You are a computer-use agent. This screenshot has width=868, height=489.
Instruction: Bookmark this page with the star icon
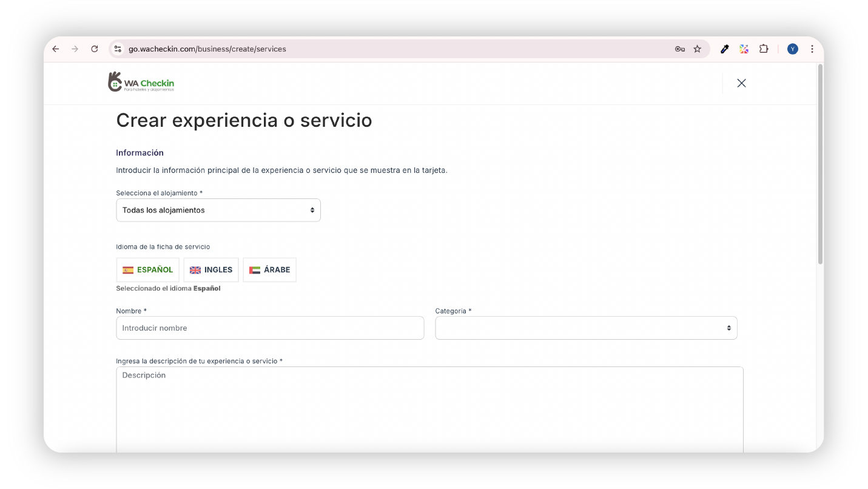tap(698, 49)
